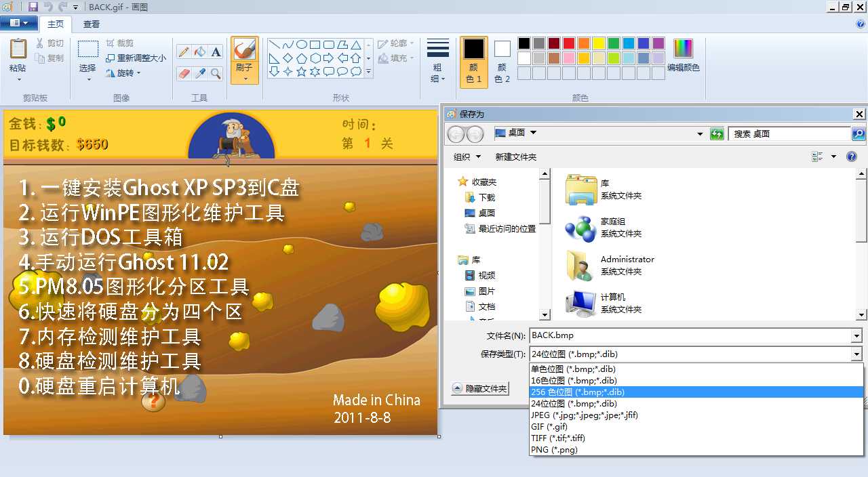The image size is (868, 477).
Task: Select the Magnifier tool
Action: [215, 73]
